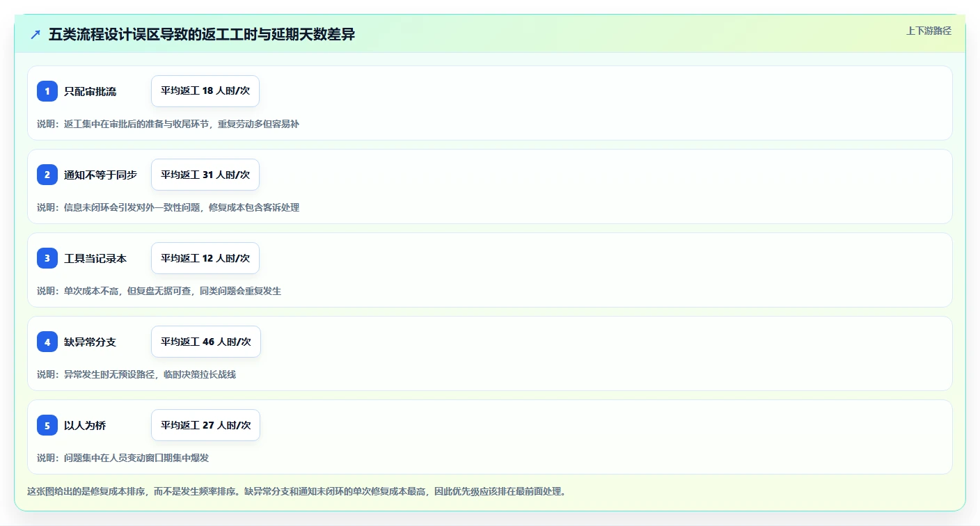Select the 通知不等于同步 item title
Viewport: 980px width, 526px height.
point(100,175)
